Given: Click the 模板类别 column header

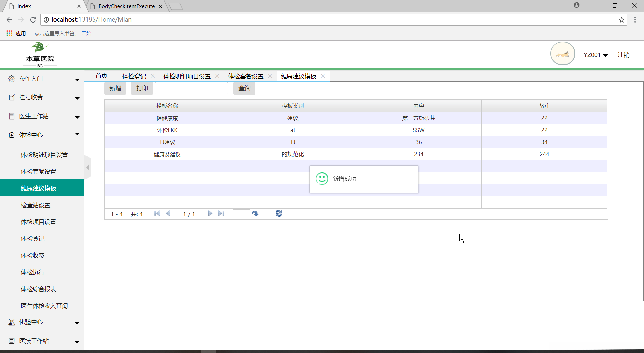Looking at the screenshot, I should coord(293,106).
